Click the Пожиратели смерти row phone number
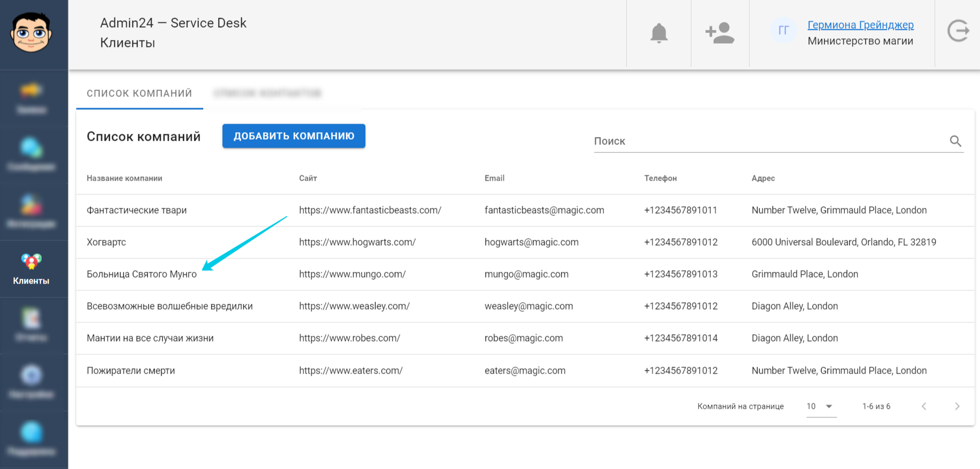This screenshot has width=980, height=469. tap(681, 371)
